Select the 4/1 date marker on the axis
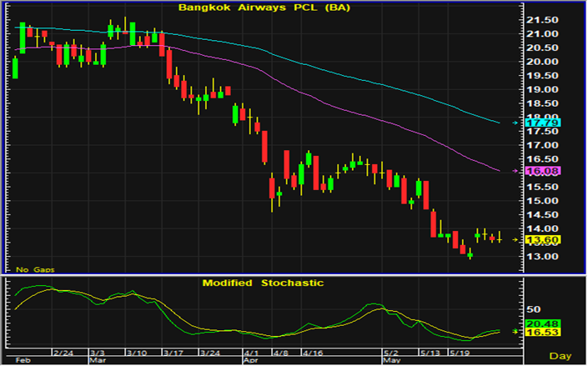Viewport: 588px width, 366px height. [x=252, y=353]
